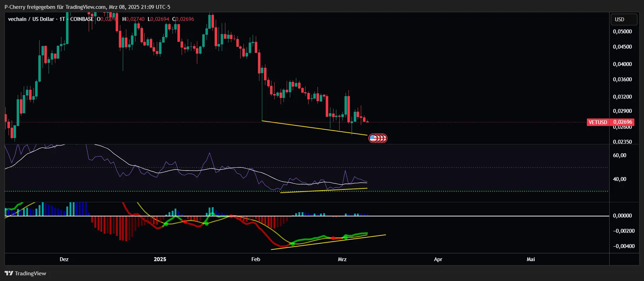Click the 0,04000 price axis label
The image size is (644, 281).
pos(622,64)
